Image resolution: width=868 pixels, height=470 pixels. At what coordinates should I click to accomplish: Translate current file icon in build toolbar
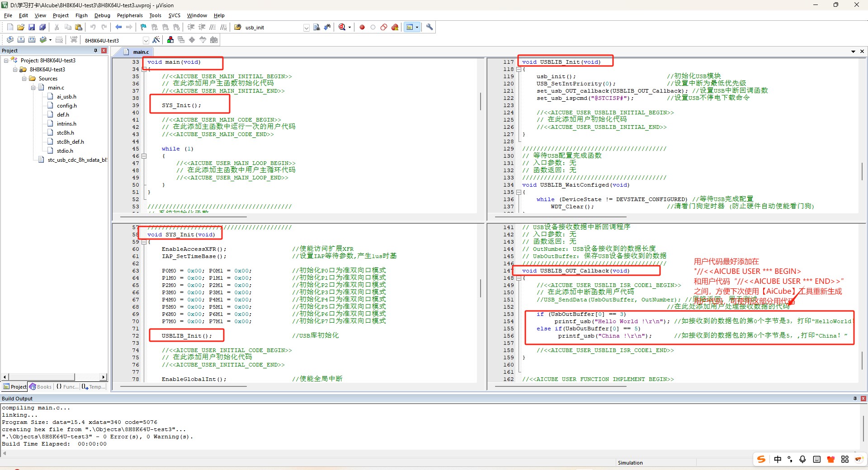point(10,40)
